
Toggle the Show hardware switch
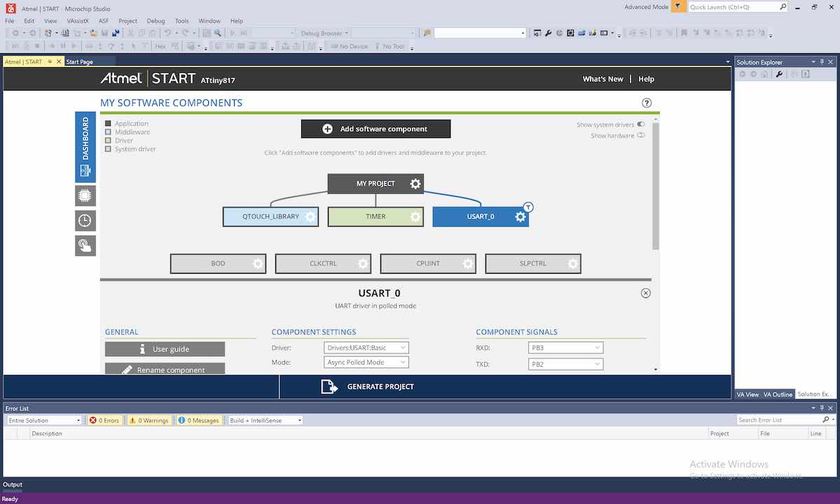pyautogui.click(x=640, y=136)
